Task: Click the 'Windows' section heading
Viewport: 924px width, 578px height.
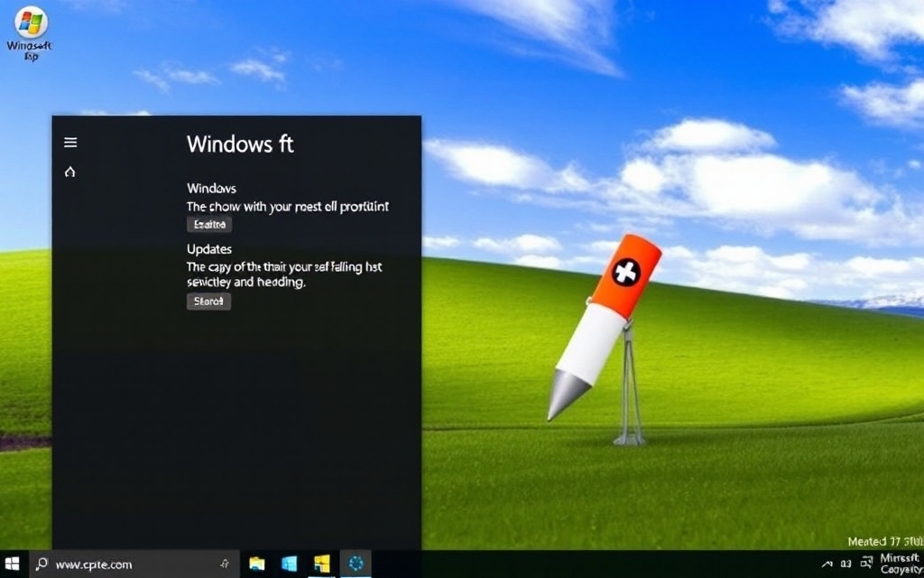Action: pyautogui.click(x=211, y=188)
